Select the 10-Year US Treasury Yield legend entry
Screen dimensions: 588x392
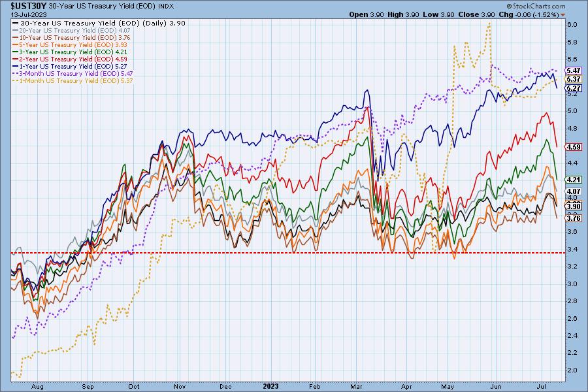coord(72,37)
